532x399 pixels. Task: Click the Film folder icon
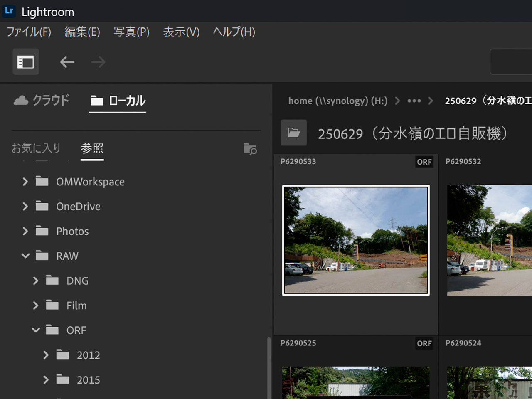(52, 305)
